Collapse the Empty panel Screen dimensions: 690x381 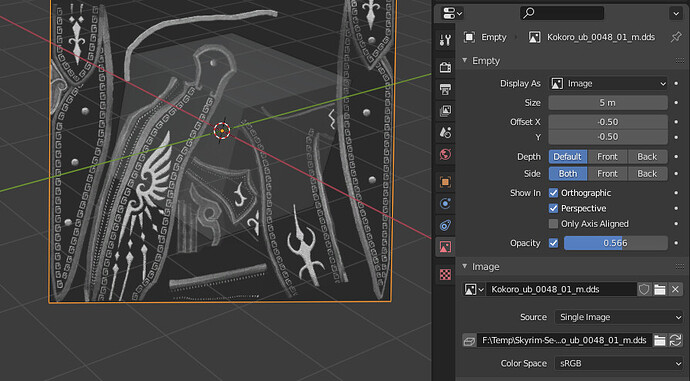[465, 60]
